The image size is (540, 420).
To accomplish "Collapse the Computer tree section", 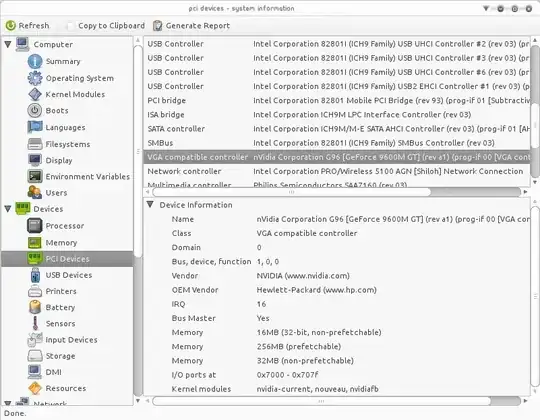I will (8, 44).
